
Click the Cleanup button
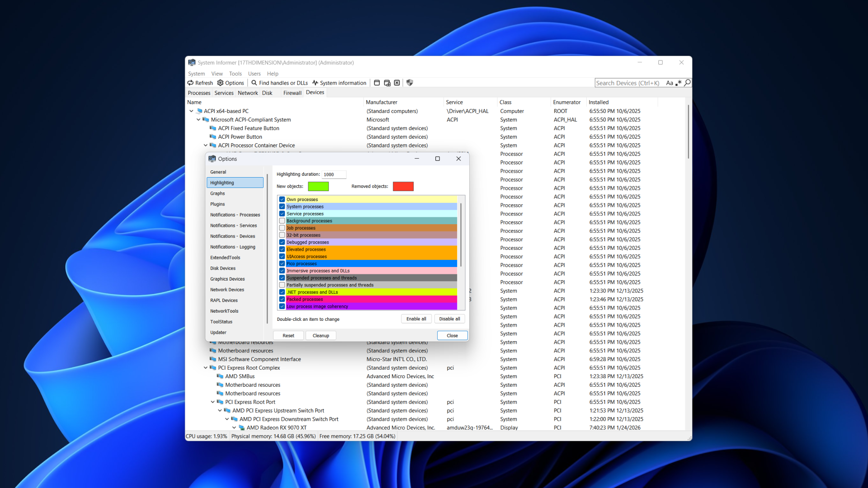click(321, 336)
